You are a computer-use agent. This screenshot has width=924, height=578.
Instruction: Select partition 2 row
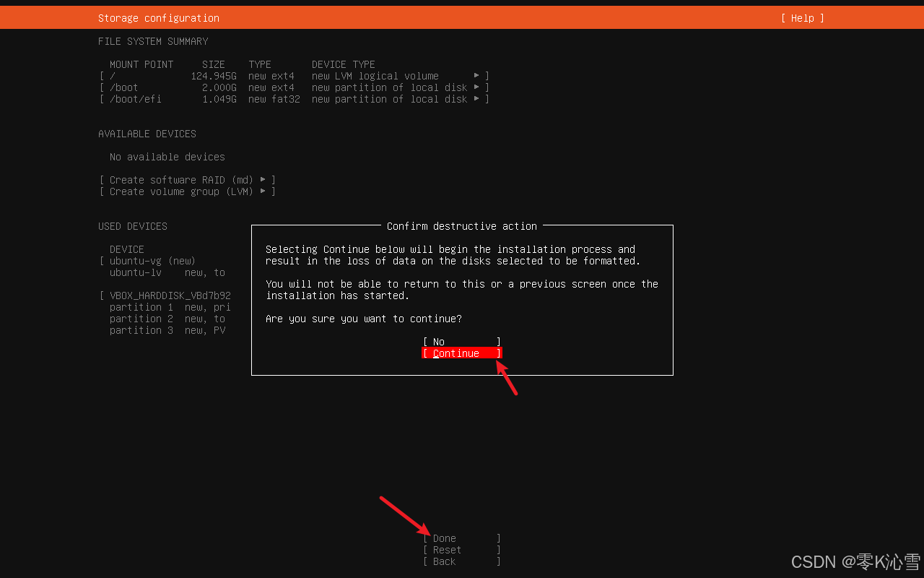[x=167, y=319]
